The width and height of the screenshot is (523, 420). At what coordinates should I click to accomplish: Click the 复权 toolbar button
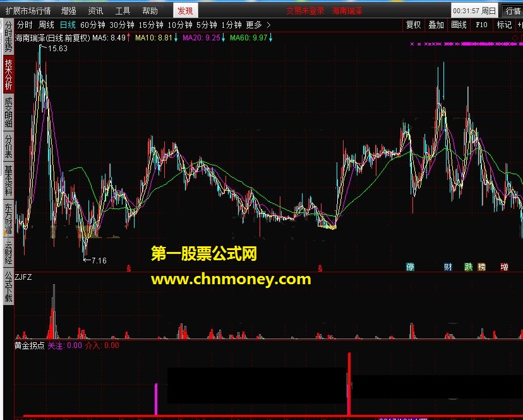(413, 25)
